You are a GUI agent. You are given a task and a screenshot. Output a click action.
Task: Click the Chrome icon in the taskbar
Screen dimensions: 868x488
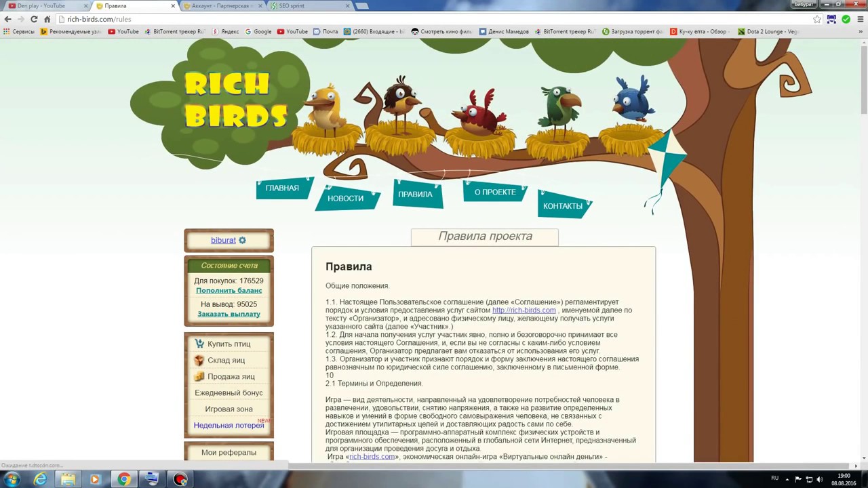124,479
